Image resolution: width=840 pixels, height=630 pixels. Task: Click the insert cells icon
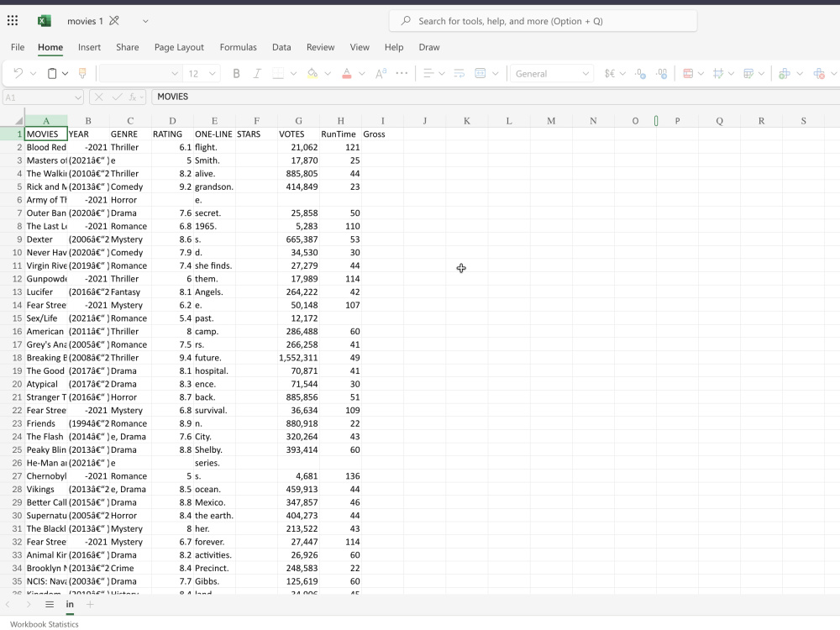(x=785, y=73)
